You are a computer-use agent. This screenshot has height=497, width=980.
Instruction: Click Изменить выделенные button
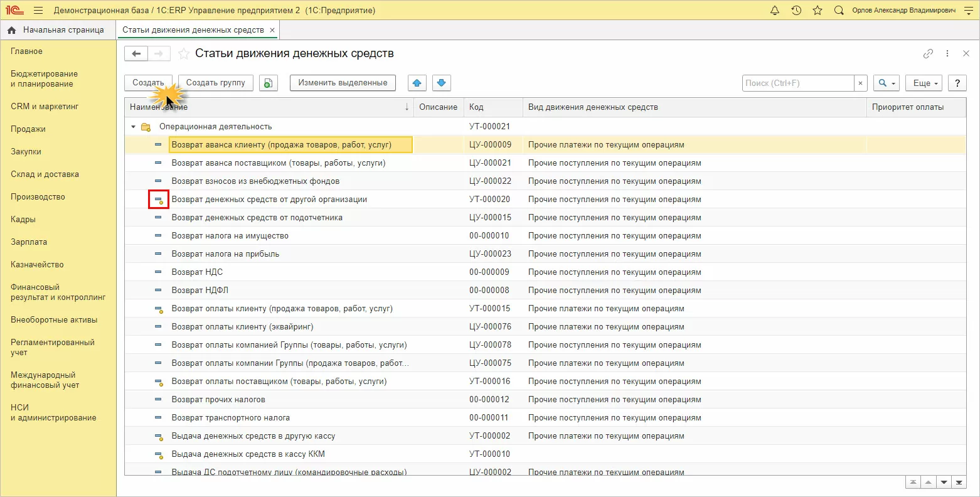343,83
